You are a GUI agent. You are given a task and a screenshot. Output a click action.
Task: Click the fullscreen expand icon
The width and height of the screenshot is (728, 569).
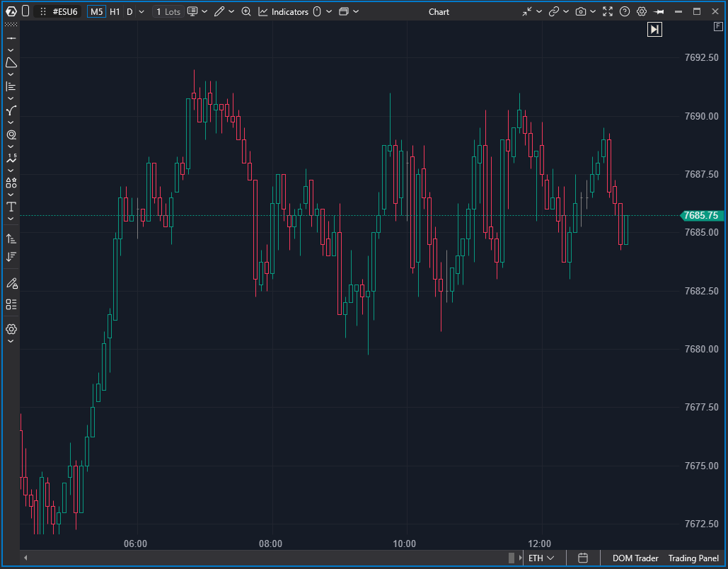point(608,11)
